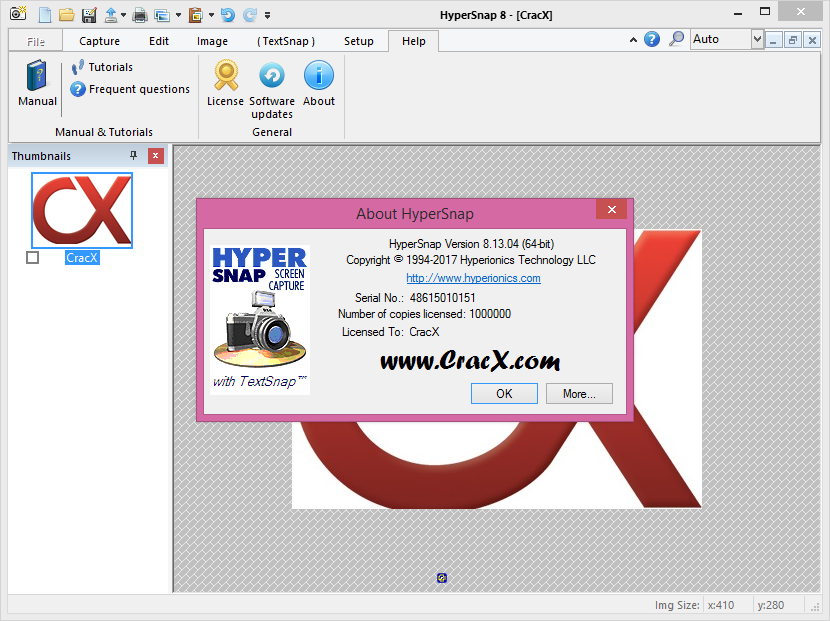This screenshot has width=830, height=621.
Task: Open the File menu tab
Action: [36, 41]
